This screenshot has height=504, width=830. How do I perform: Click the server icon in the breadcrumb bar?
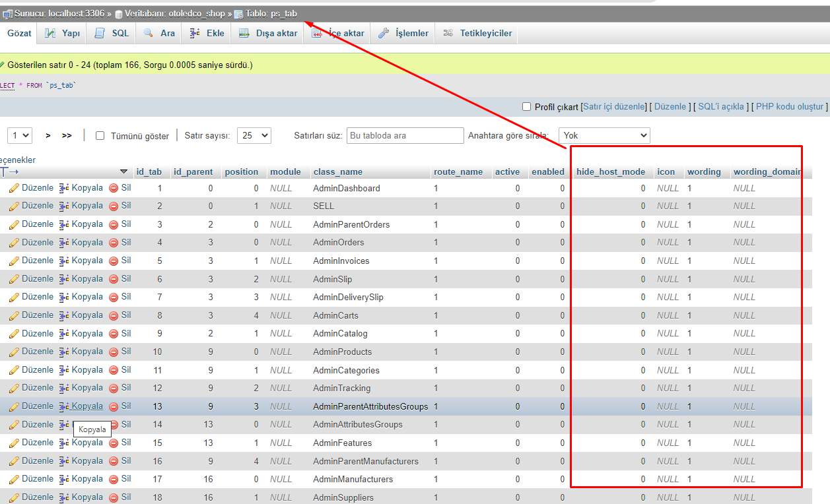(x=7, y=14)
